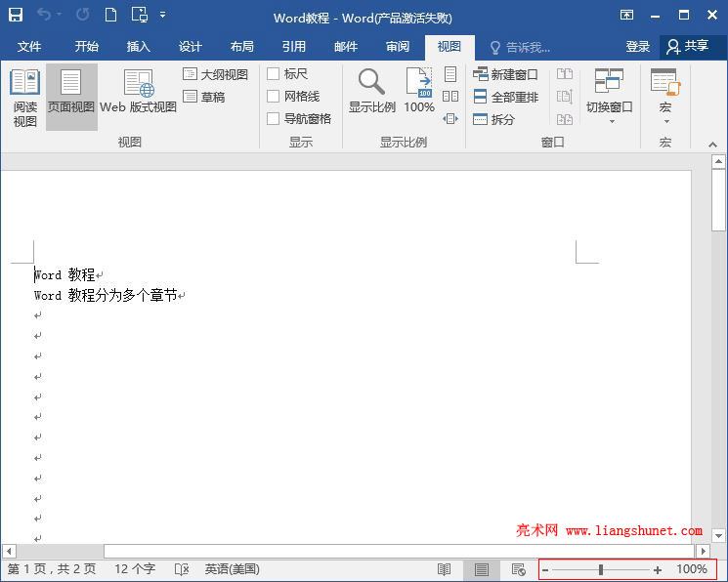This screenshot has width=728, height=582.
Task: Click 拆分 split window
Action: coord(494,119)
